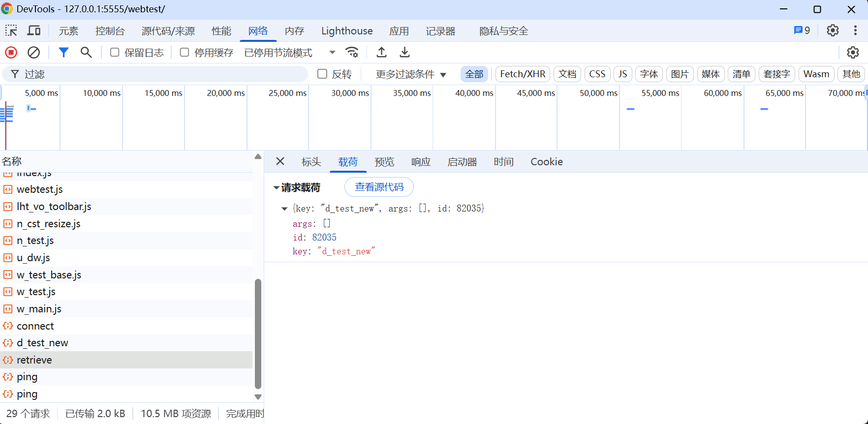Image resolution: width=868 pixels, height=424 pixels.
Task: Expand the 更多过滤条件 dropdown
Action: pyautogui.click(x=410, y=74)
